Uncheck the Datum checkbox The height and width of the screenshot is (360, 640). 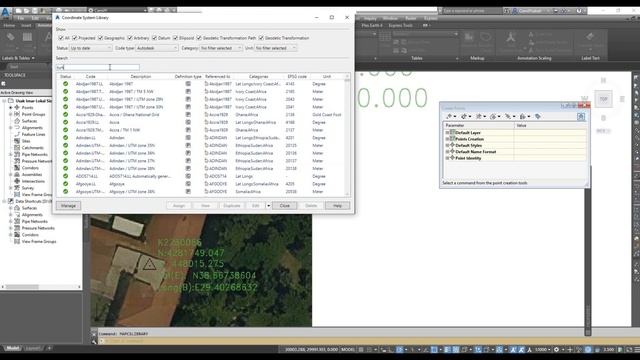tap(154, 38)
